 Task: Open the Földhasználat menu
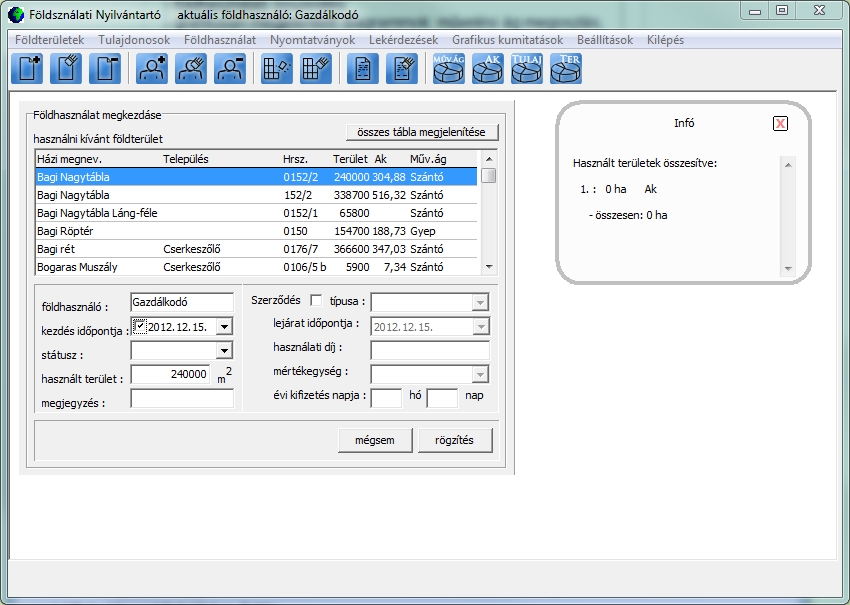point(220,40)
